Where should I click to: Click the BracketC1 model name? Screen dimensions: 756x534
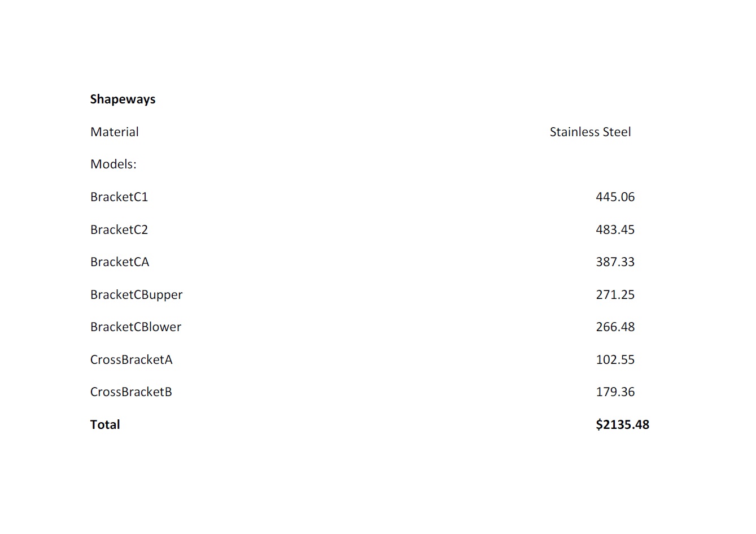click(x=119, y=197)
